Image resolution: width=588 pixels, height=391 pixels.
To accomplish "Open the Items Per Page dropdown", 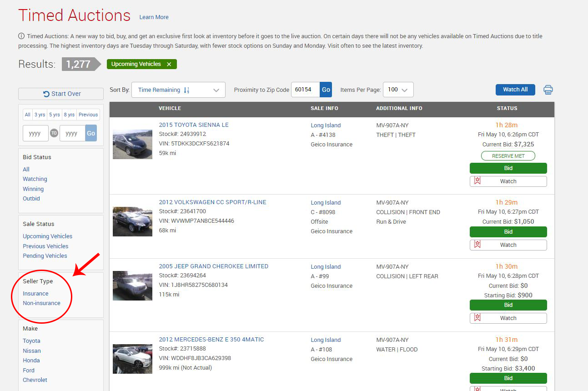I will [398, 90].
